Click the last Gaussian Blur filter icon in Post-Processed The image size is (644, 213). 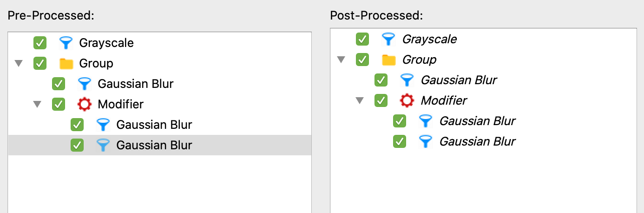pyautogui.click(x=426, y=141)
